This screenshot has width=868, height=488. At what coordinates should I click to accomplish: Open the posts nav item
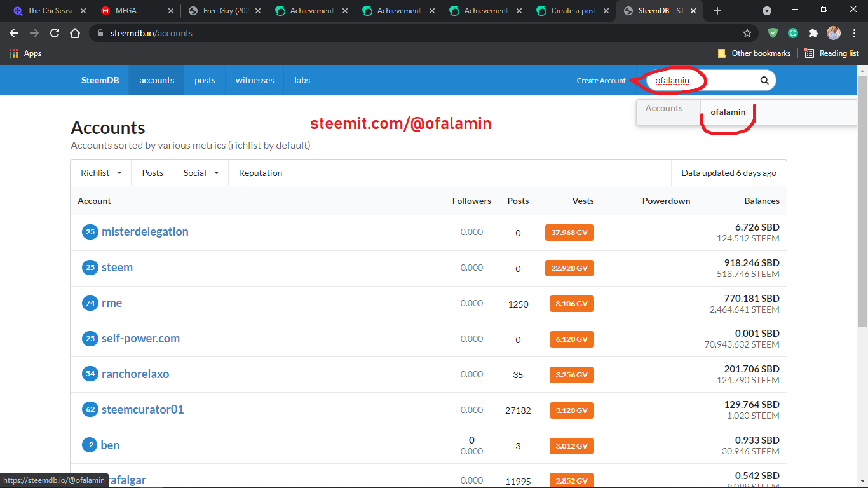coord(205,80)
